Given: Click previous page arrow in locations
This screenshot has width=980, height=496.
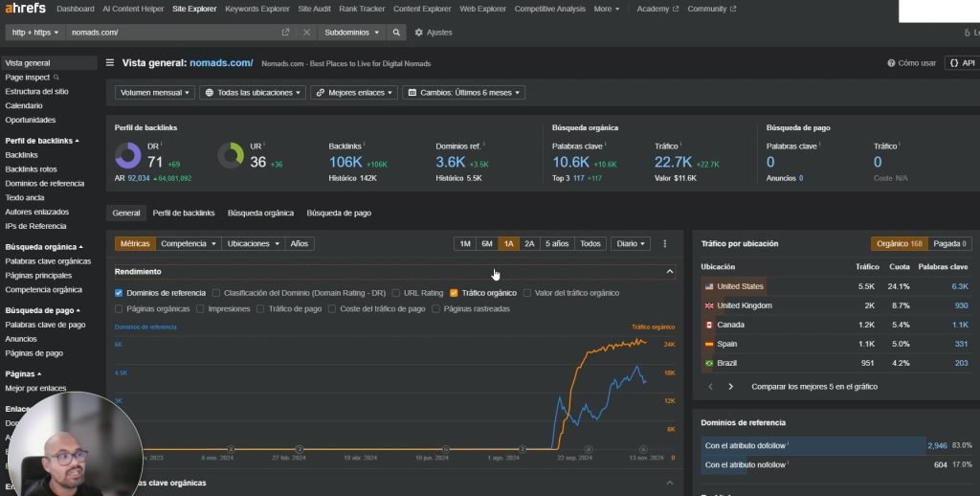Looking at the screenshot, I should (x=711, y=387).
